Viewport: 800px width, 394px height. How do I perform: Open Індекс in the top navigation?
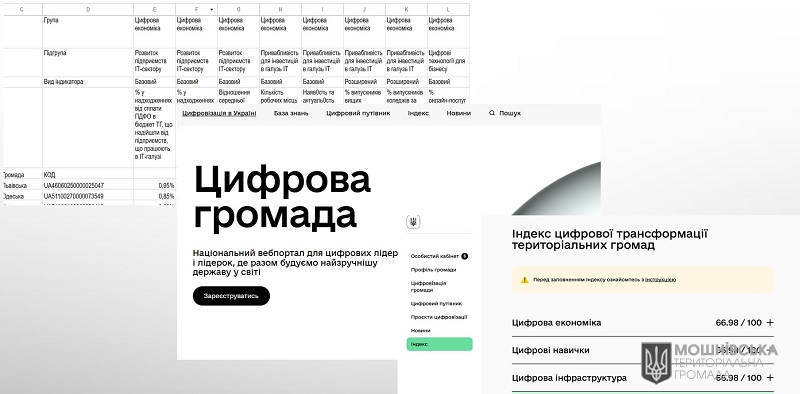click(418, 113)
